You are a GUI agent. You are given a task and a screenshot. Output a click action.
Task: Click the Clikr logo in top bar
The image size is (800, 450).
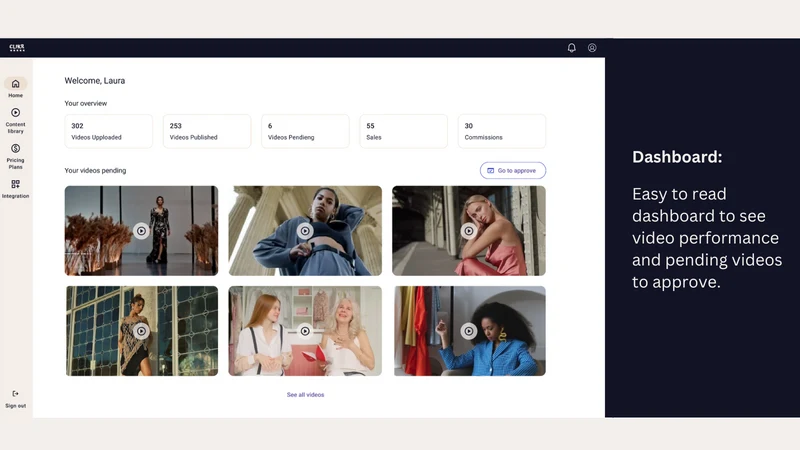(x=17, y=47)
